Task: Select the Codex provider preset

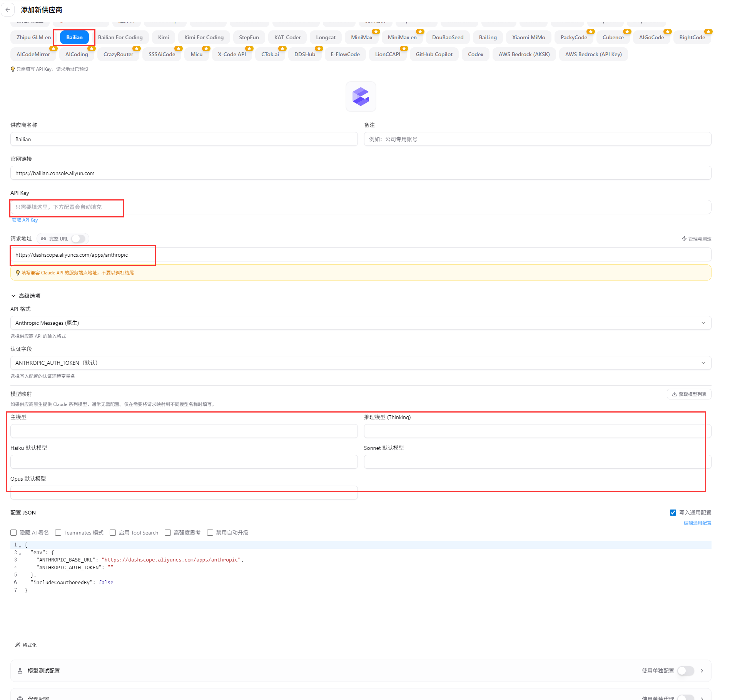Action: coord(476,54)
